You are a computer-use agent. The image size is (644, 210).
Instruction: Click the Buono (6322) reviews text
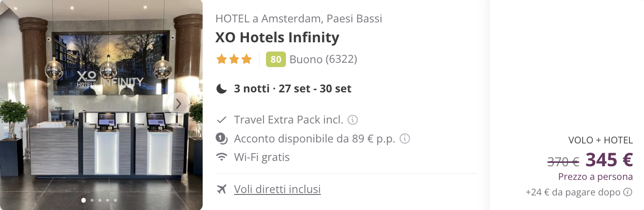[x=323, y=59]
